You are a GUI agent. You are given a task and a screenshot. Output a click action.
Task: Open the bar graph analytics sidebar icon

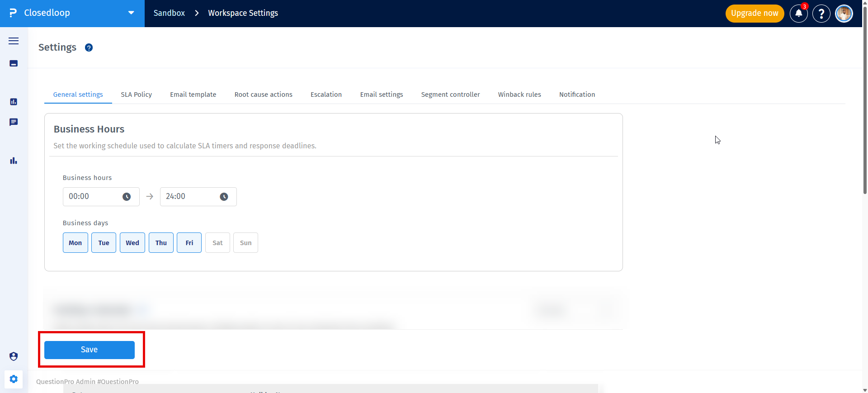coord(14,161)
